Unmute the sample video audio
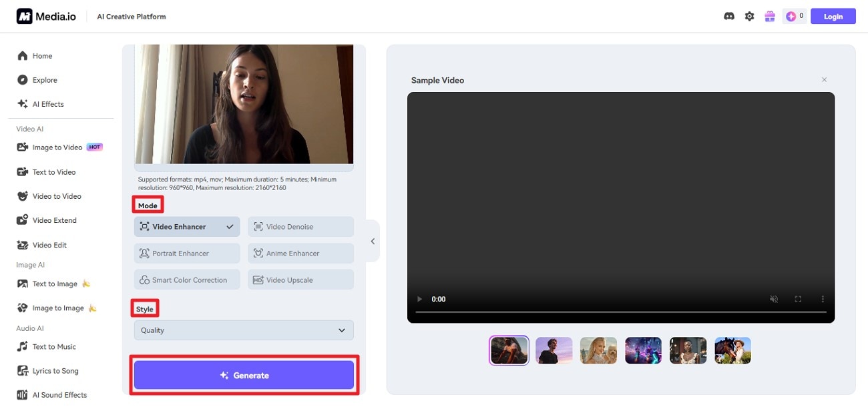Image resolution: width=868 pixels, height=407 pixels. [x=773, y=300]
